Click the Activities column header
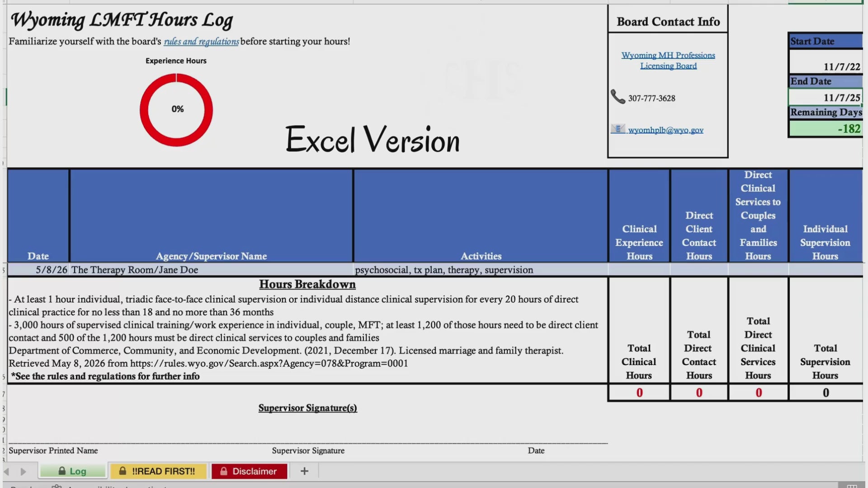 [481, 216]
